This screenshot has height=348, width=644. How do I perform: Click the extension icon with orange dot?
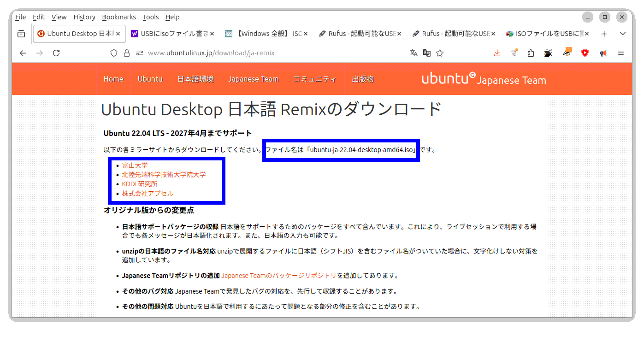pos(514,53)
